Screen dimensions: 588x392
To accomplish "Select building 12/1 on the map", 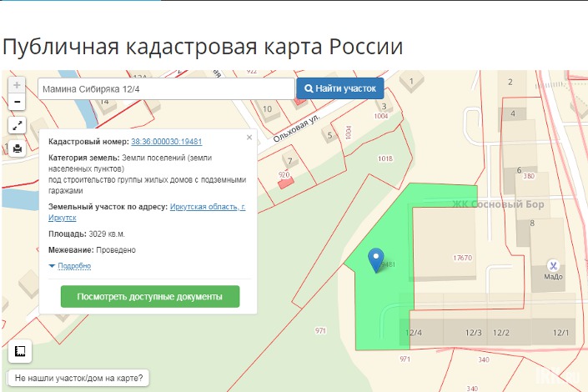I will pos(560,333).
